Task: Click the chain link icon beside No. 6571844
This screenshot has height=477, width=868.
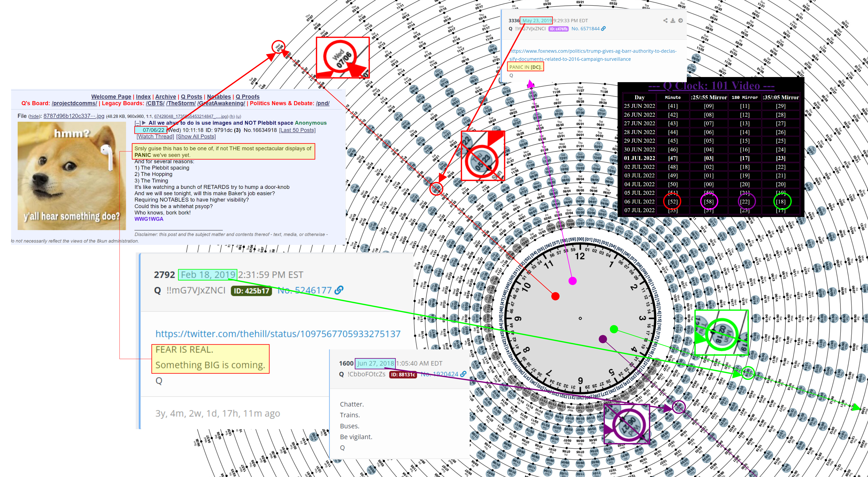Action: click(603, 29)
